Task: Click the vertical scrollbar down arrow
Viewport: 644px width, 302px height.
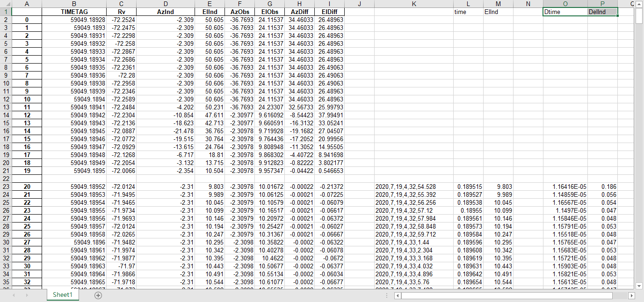Action: [639, 285]
